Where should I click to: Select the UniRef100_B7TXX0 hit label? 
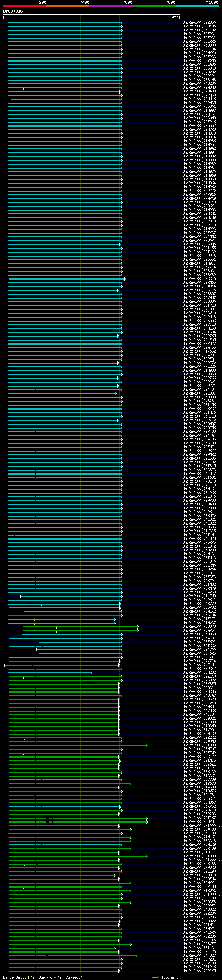pyautogui.click(x=199, y=646)
